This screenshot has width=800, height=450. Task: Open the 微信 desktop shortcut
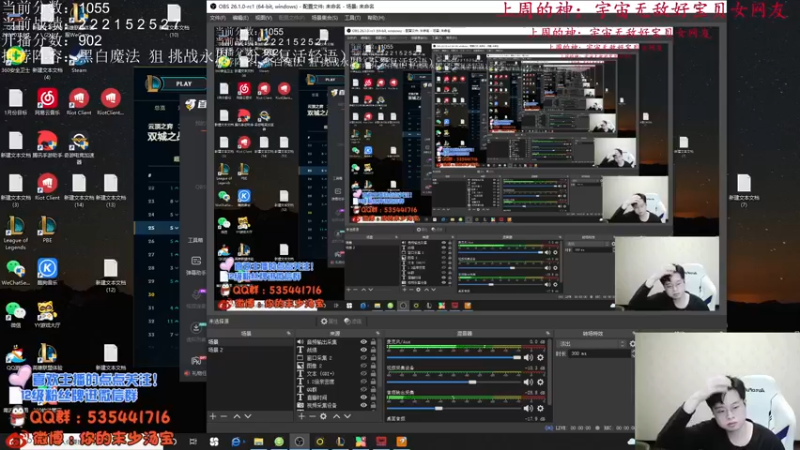[15, 314]
